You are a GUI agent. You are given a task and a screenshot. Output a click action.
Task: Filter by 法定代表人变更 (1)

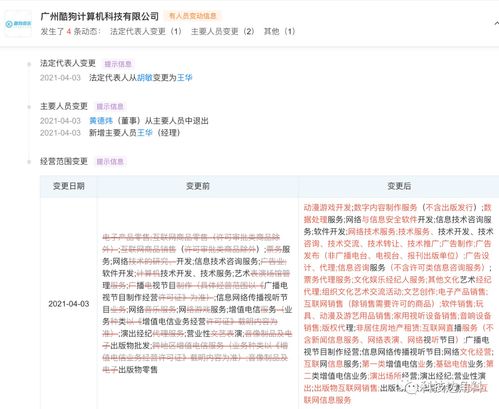(146, 31)
